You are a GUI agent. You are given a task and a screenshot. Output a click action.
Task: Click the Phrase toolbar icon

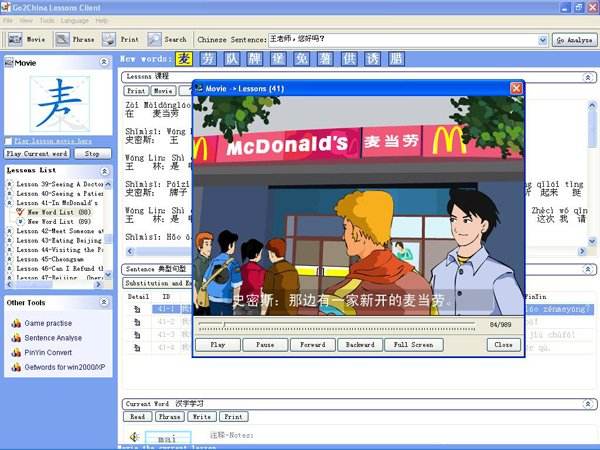click(x=62, y=39)
